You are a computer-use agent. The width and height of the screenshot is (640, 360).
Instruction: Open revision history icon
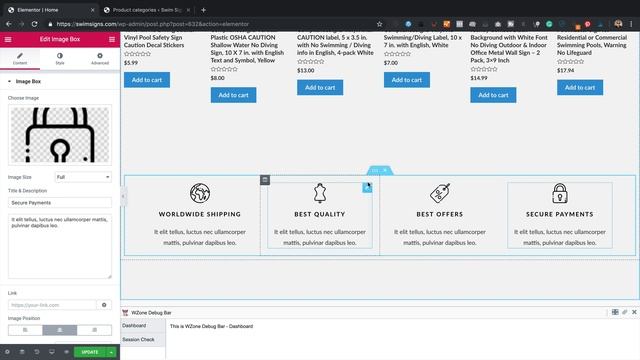[x=37, y=352]
